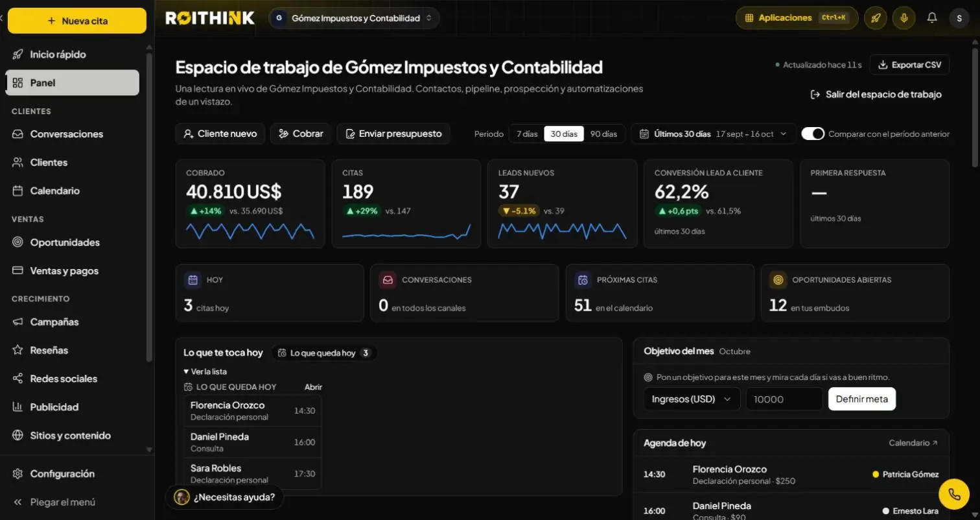Click the microphone icon in the top bar

coord(904,18)
